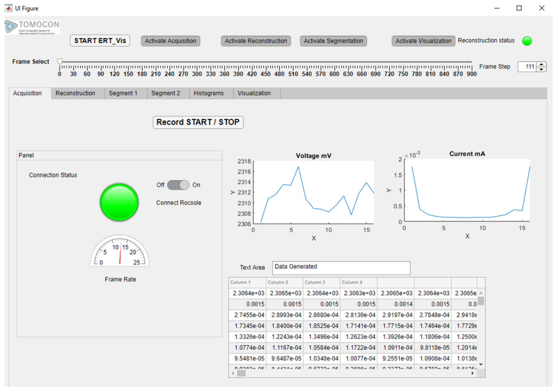
Task: Click the MATLAB icon in title bar
Action: click(x=8, y=8)
